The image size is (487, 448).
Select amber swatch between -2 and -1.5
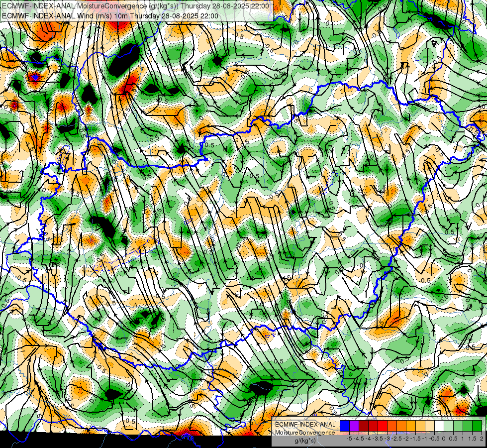[x=411, y=426]
